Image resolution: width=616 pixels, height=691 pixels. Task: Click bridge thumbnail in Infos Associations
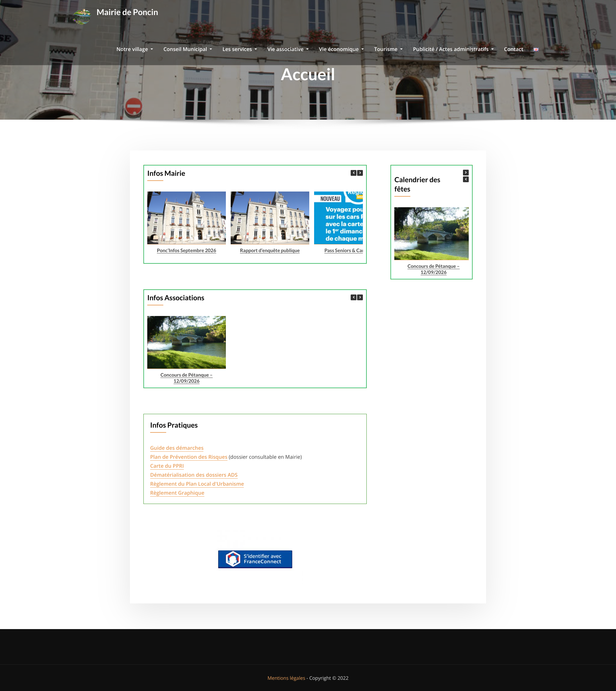(186, 343)
